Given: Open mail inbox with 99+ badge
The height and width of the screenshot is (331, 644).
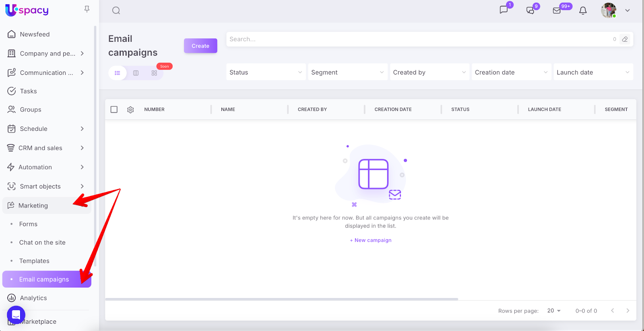Looking at the screenshot, I should coord(557,10).
